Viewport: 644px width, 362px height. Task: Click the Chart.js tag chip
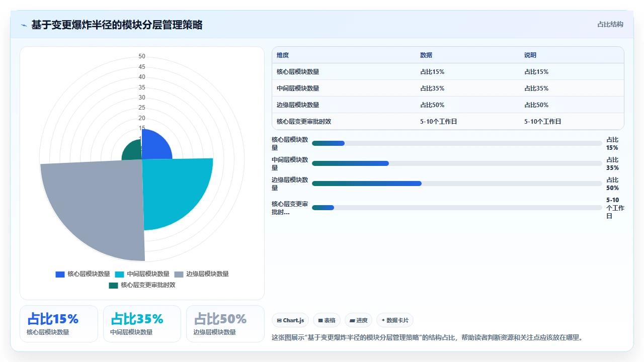click(290, 320)
